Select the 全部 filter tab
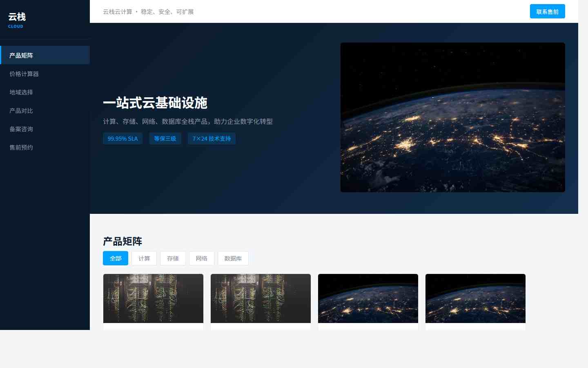Image resolution: width=588 pixels, height=368 pixels. (116, 258)
